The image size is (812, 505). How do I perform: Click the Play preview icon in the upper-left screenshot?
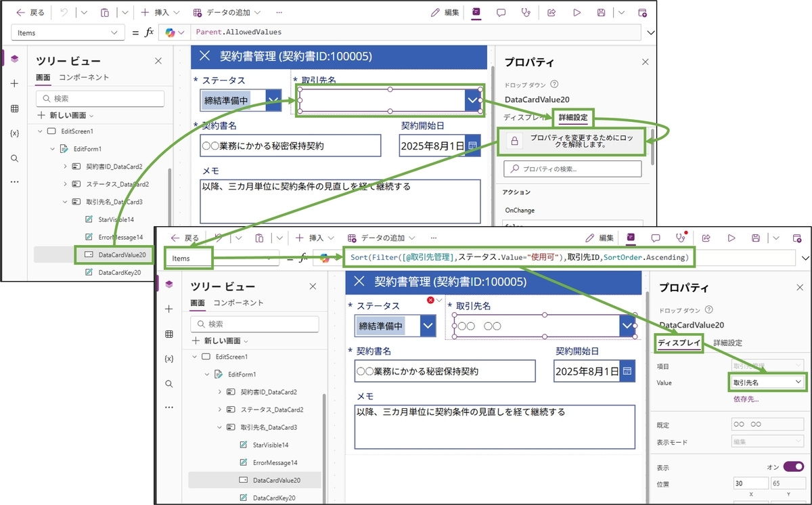tap(577, 12)
